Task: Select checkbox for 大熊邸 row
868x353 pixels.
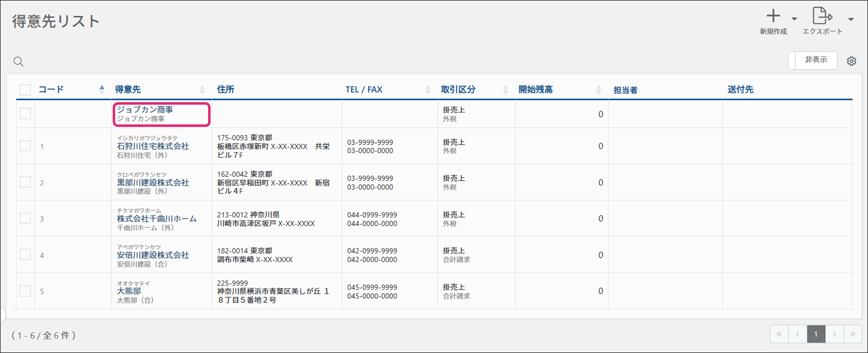Action: 25,291
